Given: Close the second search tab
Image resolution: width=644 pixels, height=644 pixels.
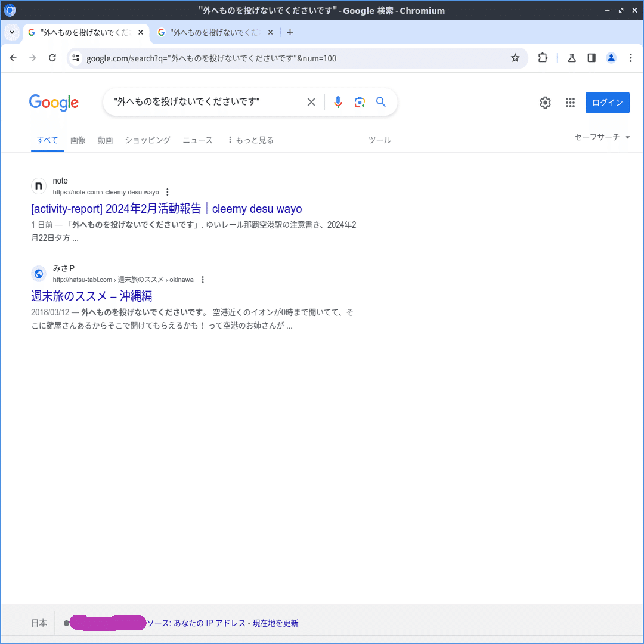Looking at the screenshot, I should point(270,32).
